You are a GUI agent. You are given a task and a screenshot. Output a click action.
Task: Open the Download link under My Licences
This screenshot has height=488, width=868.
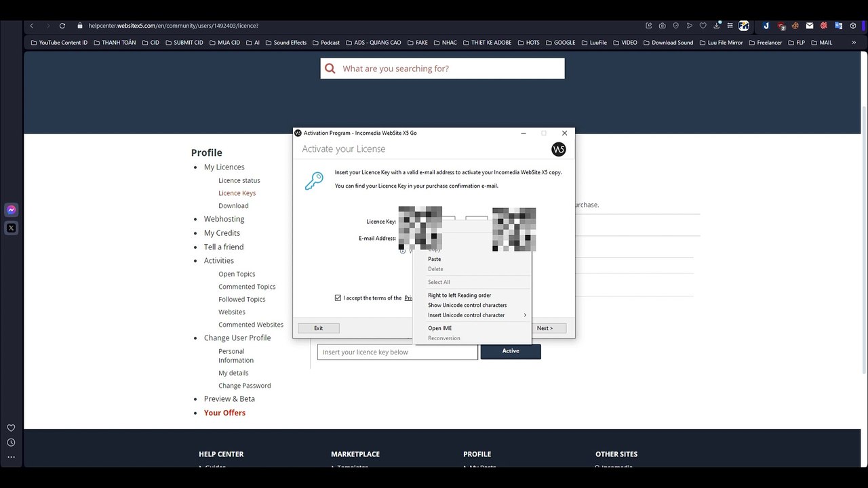click(x=233, y=206)
